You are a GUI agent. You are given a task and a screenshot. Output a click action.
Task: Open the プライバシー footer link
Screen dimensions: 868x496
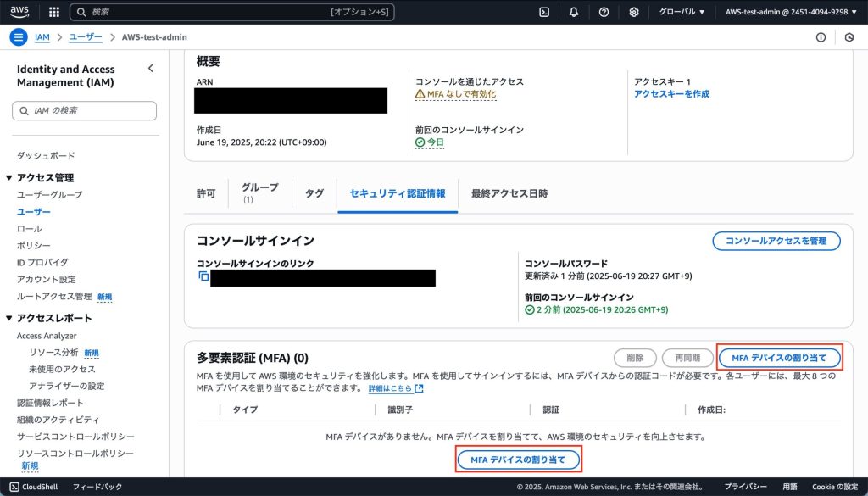point(746,487)
